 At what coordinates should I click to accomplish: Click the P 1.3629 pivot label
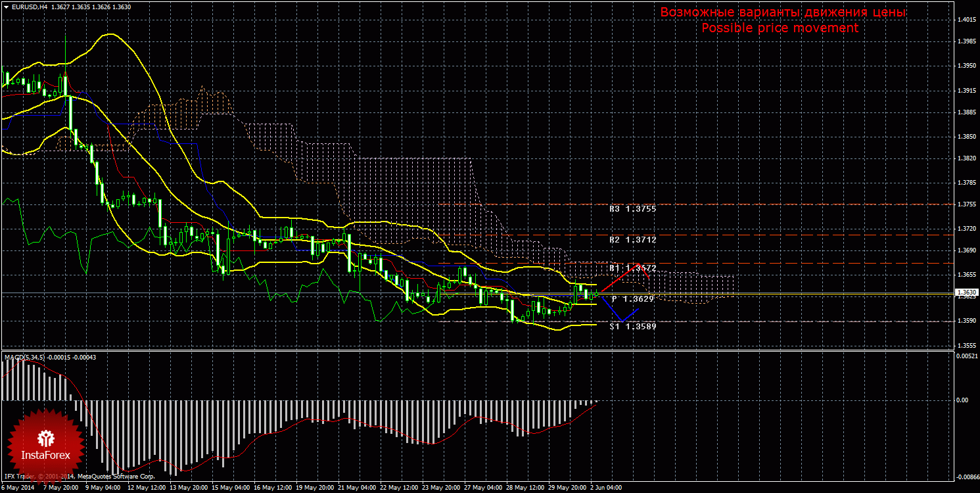point(632,299)
